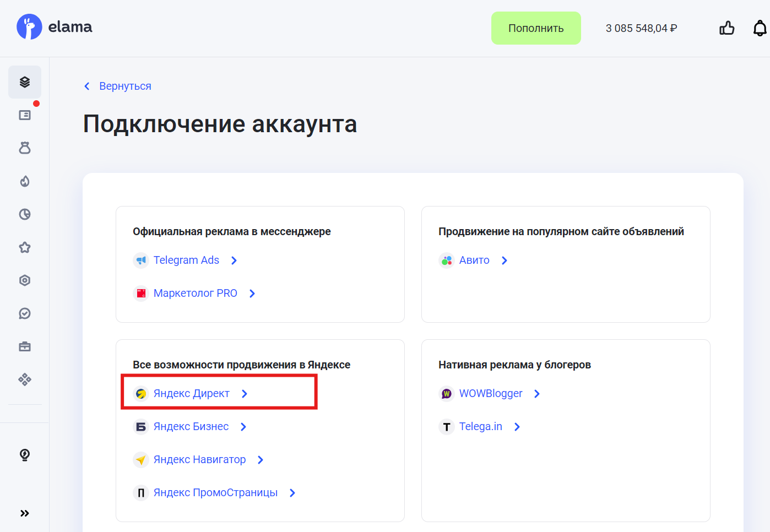Open the money bag sidebar icon
The height and width of the screenshot is (532, 770).
click(25, 148)
